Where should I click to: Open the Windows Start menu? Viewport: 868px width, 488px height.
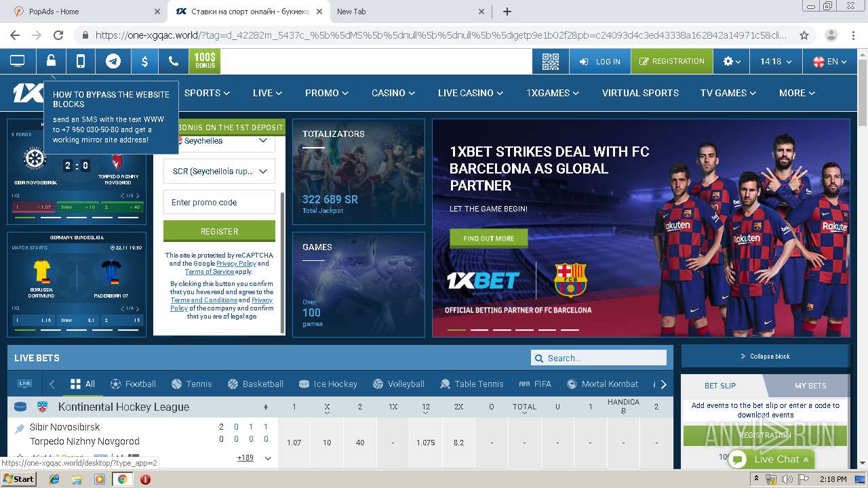point(19,479)
